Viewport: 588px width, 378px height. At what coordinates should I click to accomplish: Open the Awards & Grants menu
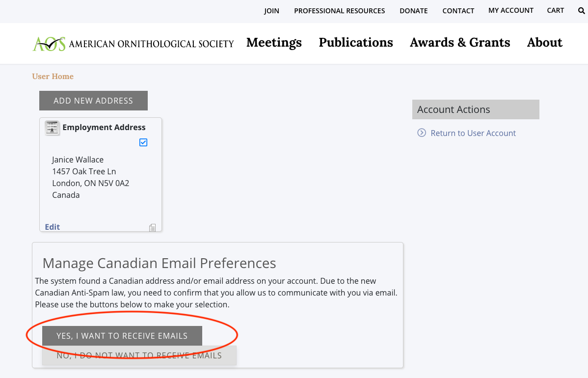[460, 43]
